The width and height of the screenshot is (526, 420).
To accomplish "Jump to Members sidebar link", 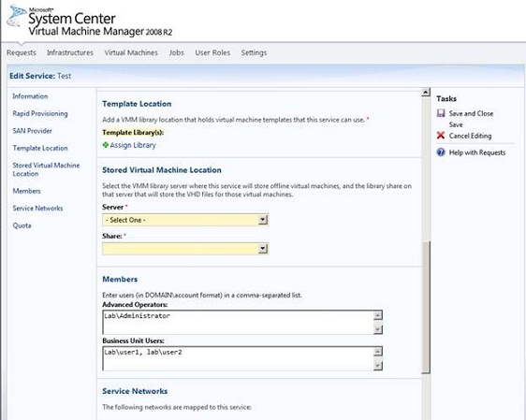I will (x=26, y=191).
